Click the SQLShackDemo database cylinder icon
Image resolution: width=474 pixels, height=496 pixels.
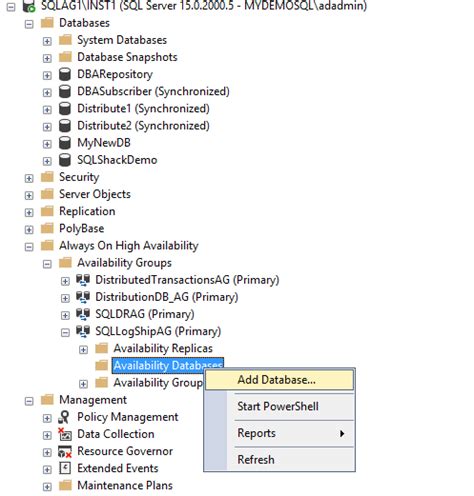point(65,160)
